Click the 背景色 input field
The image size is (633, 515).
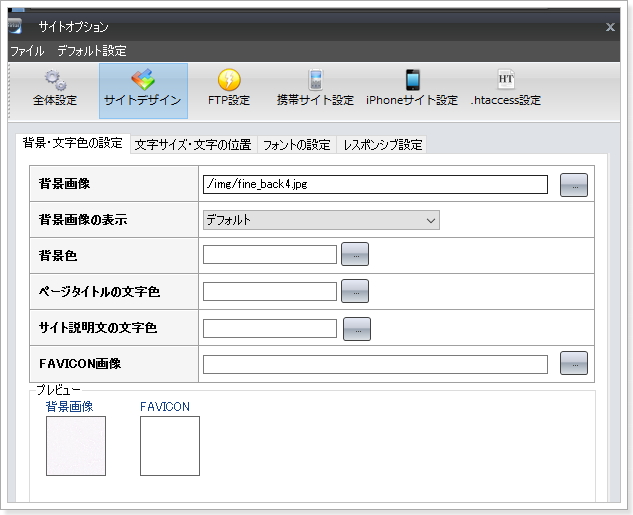(x=270, y=255)
